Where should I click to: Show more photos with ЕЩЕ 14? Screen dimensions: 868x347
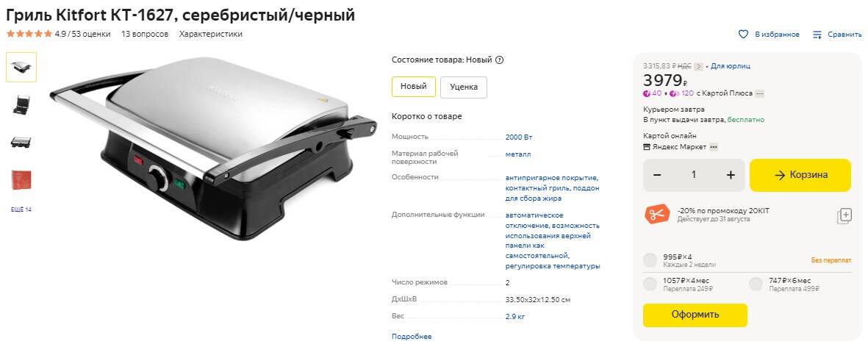click(x=21, y=210)
